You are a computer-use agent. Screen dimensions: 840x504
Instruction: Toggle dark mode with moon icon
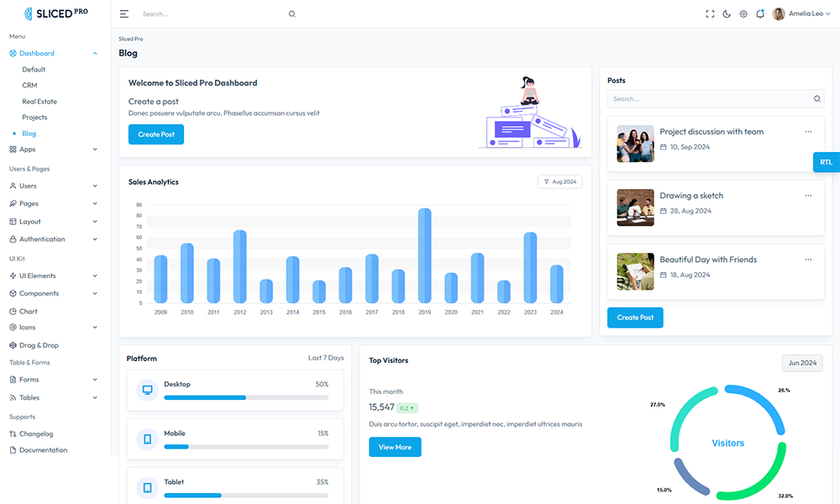[727, 14]
